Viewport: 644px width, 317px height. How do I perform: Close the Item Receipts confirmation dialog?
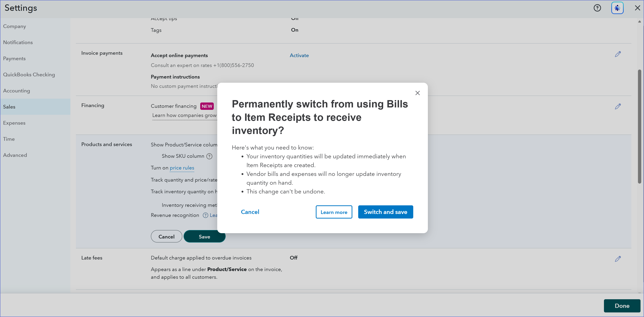[417, 93]
